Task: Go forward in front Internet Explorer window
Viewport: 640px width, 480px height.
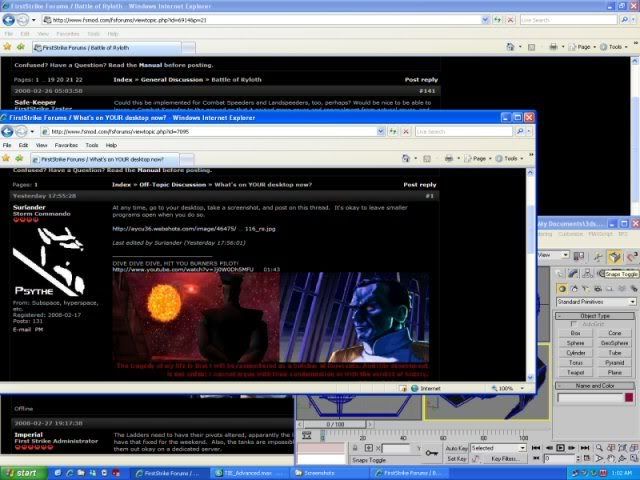Action: [21, 131]
